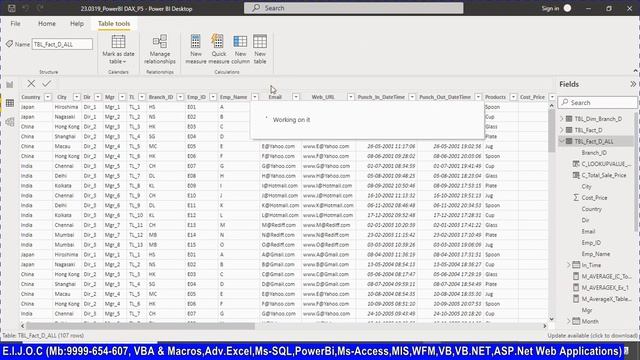Click Mark as date table button
640x360 pixels.
point(118,49)
